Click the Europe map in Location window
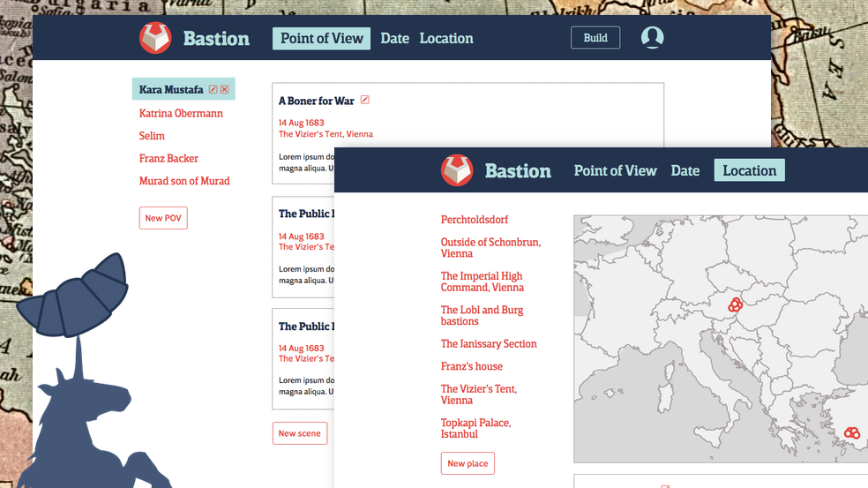The height and width of the screenshot is (488, 868). 721,339
